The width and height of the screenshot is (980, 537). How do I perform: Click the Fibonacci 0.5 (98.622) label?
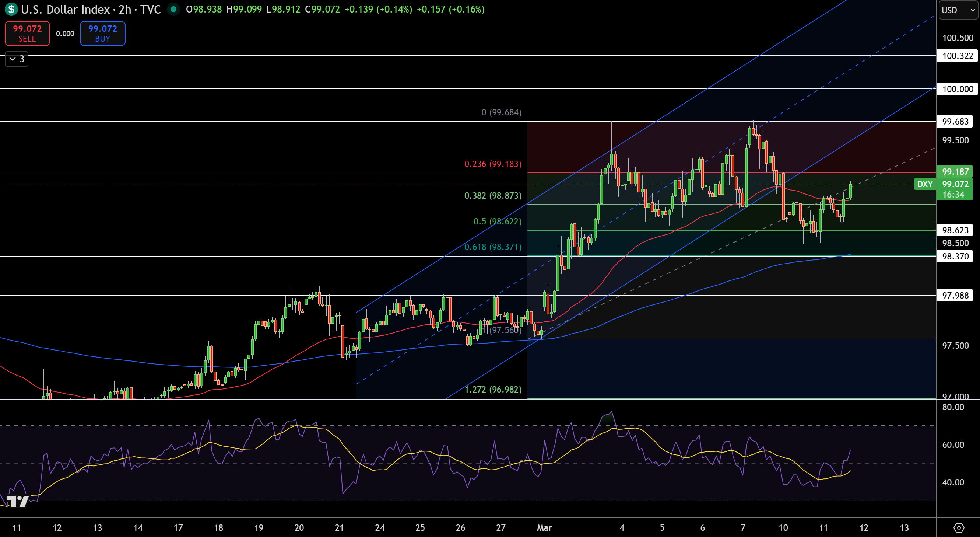coord(497,222)
